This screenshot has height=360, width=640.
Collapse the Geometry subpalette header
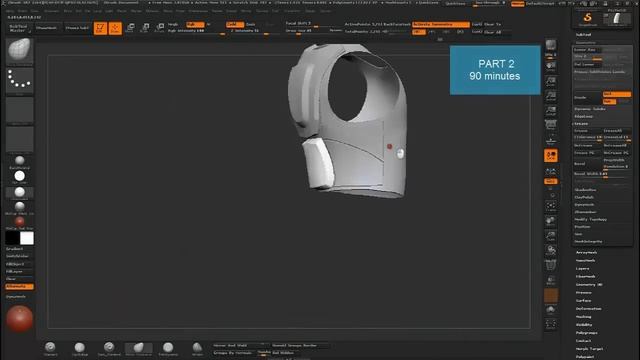[x=585, y=42]
